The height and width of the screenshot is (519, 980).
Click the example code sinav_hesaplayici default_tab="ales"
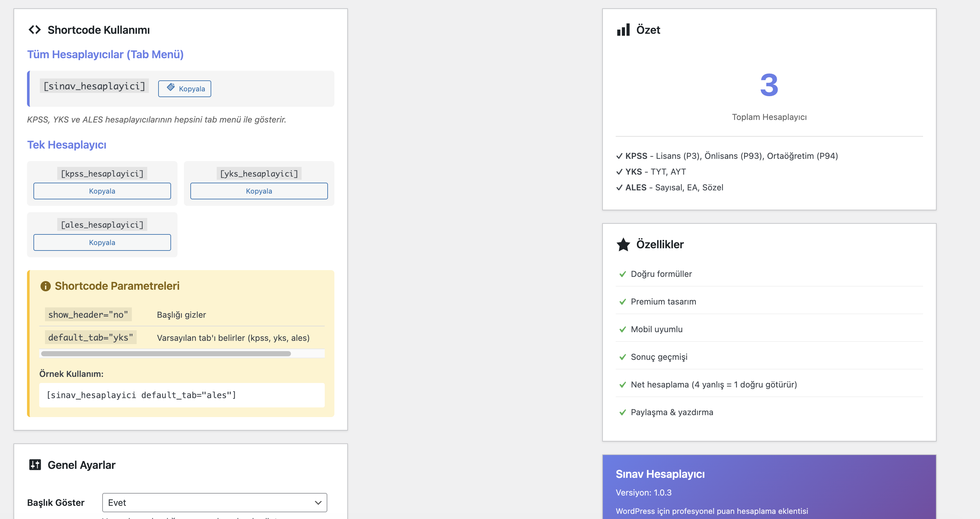tap(141, 395)
